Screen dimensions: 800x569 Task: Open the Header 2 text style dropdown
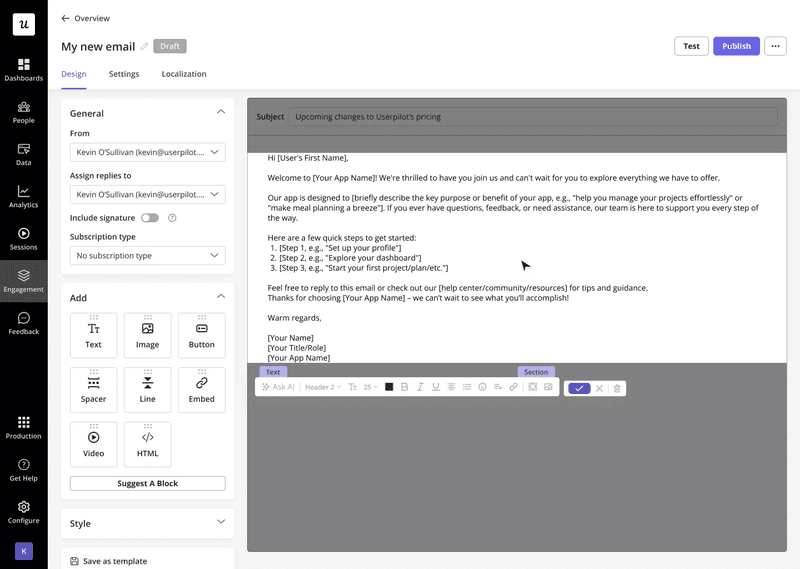coord(322,387)
